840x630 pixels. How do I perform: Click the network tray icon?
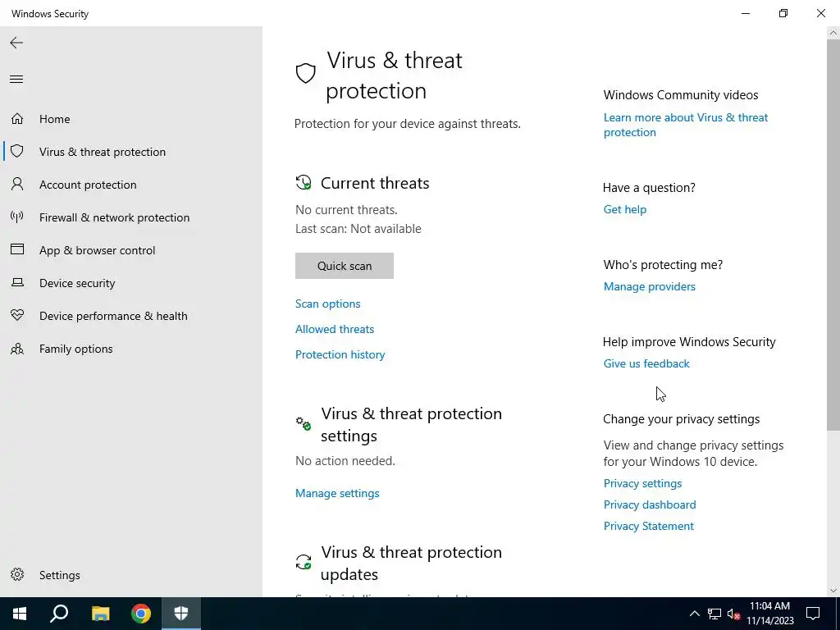click(714, 614)
